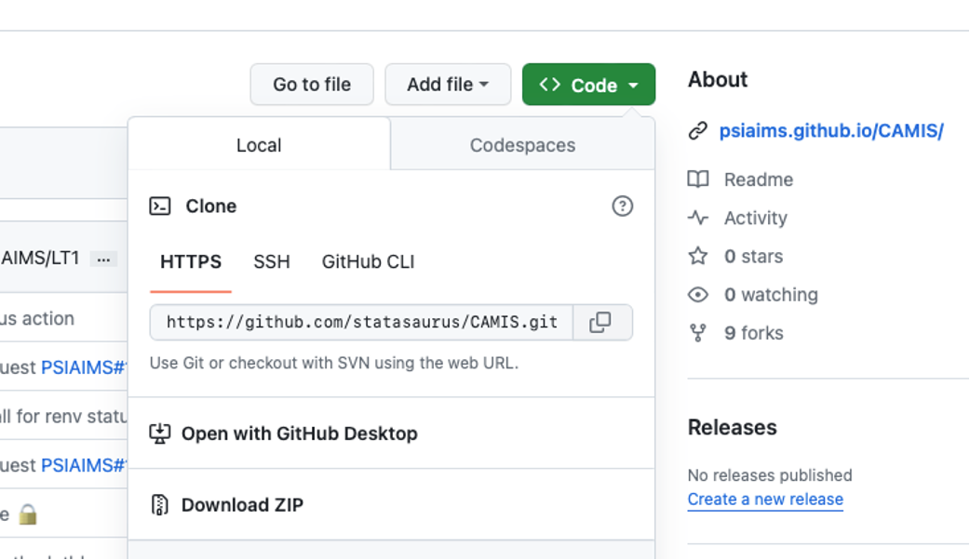Click the HTTPS clone URL text field
The height and width of the screenshot is (560, 970).
(361, 323)
